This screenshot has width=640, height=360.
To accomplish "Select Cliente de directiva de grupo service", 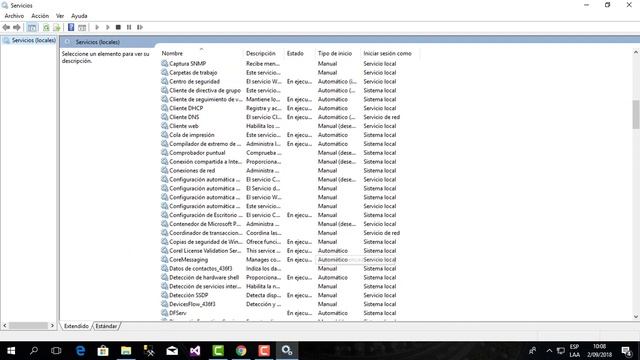I will (x=205, y=91).
